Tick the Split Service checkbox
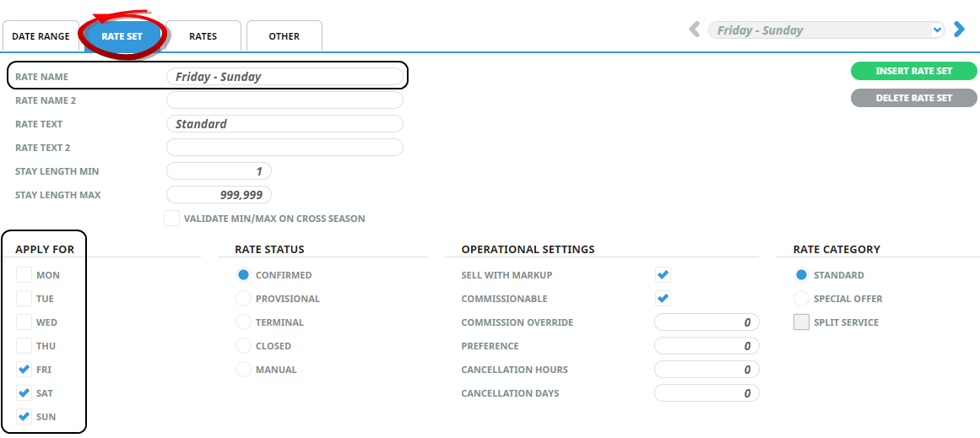 click(x=801, y=322)
